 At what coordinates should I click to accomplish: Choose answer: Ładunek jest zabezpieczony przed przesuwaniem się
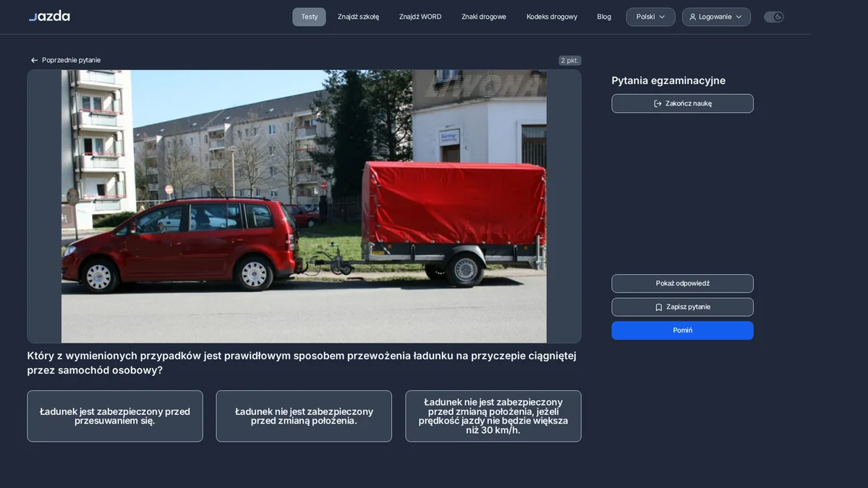115,416
